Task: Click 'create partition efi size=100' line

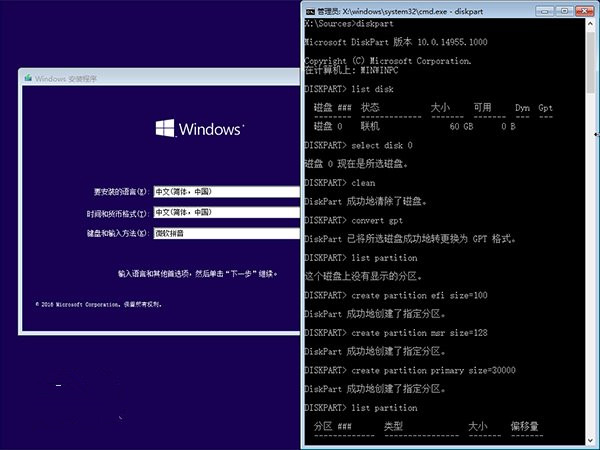Action: click(396, 295)
